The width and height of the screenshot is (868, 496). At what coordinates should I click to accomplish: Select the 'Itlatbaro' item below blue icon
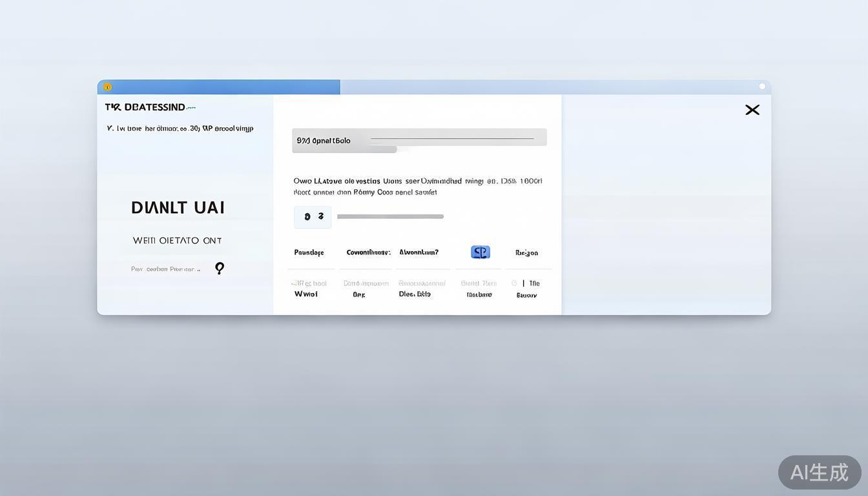[x=479, y=294]
